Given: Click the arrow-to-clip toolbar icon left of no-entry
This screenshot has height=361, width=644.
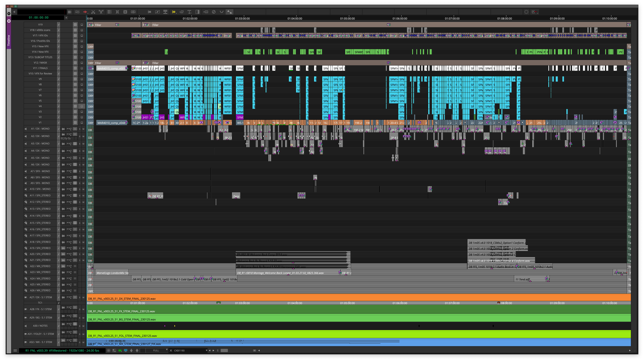Looking at the screenshot, I should coord(206,12).
